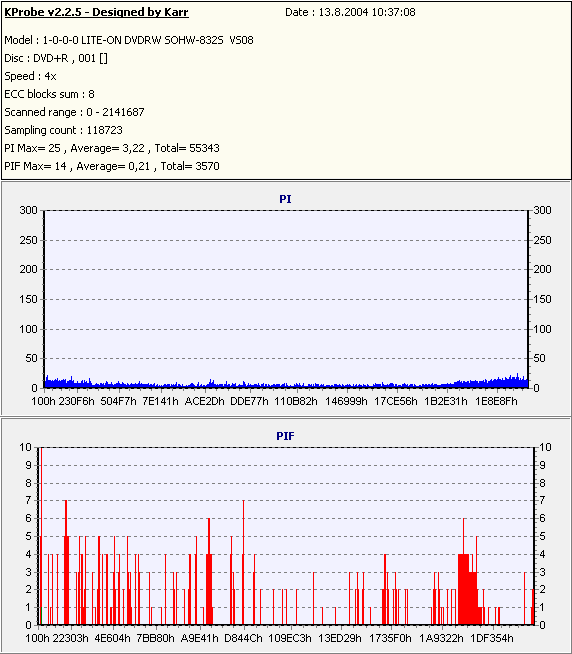The width and height of the screenshot is (572, 654).
Task: Click the PIF chart title
Action: click(x=285, y=436)
